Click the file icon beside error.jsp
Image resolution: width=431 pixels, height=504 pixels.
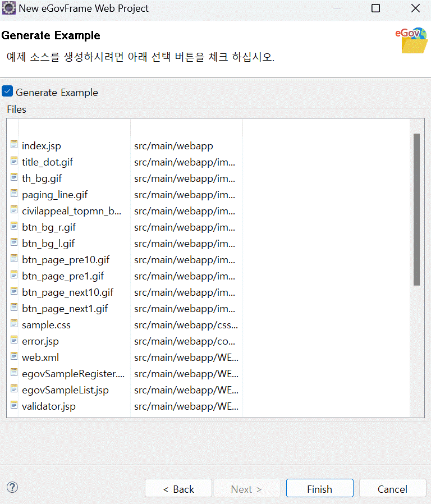click(14, 340)
